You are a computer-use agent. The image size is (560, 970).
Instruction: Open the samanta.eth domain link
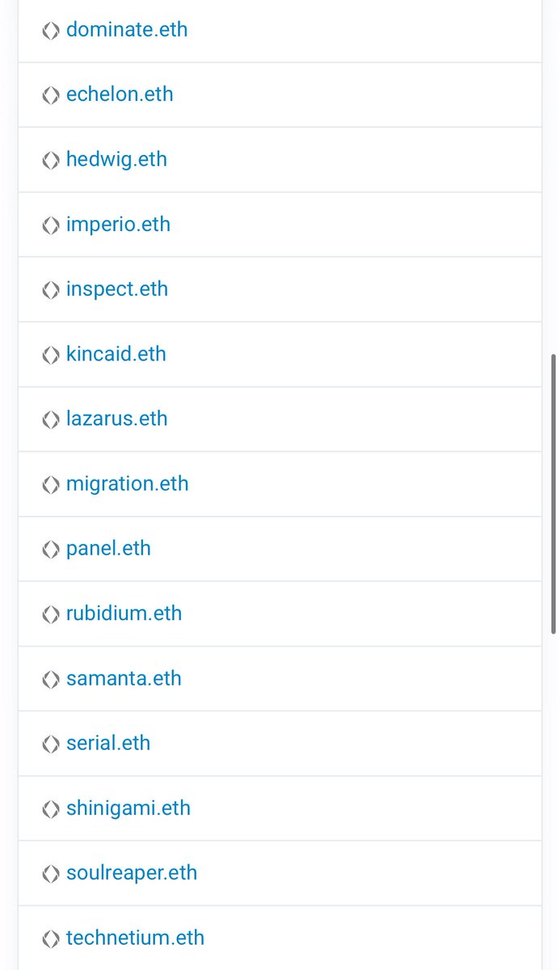(124, 678)
